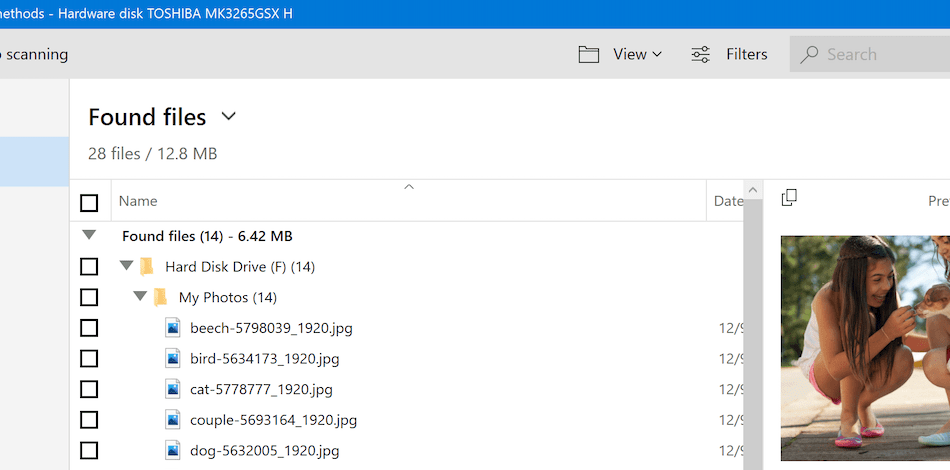Tick the checkbox for beech-5798039_1920.jpg
The image size is (950, 470).
coord(89,328)
